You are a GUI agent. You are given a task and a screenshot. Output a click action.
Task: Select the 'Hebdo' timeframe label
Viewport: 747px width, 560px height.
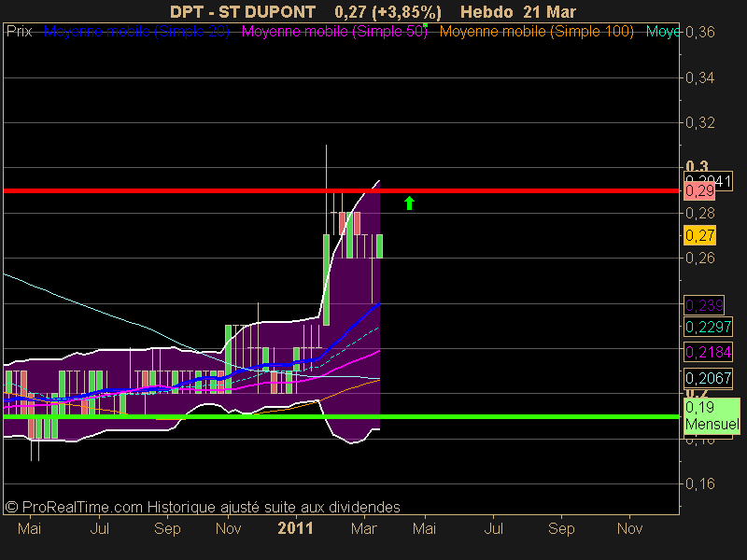(486, 11)
